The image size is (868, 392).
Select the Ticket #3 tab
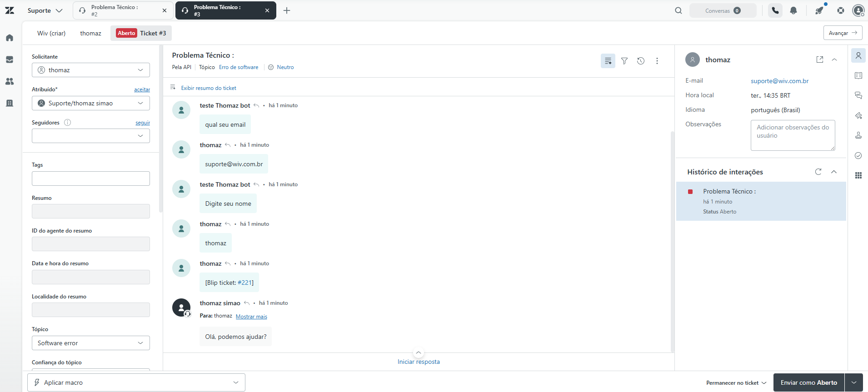(141, 33)
